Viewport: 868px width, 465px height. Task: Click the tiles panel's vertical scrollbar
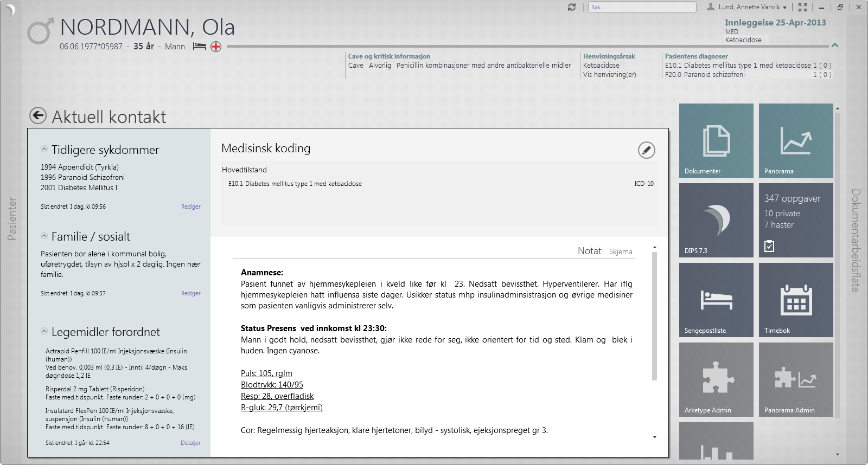[837, 265]
